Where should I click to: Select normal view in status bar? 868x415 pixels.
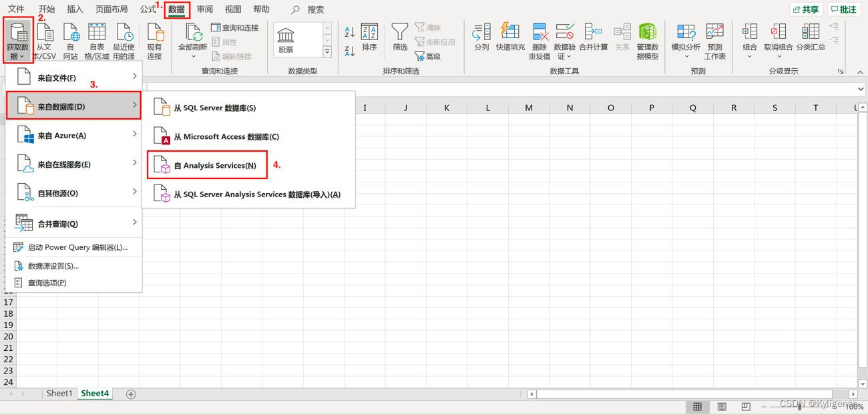pyautogui.click(x=697, y=406)
